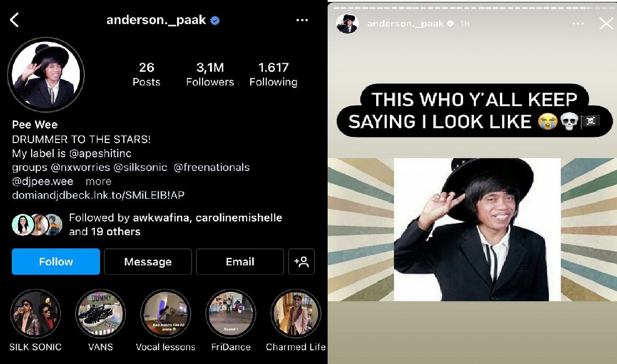Open the suggested accounts add-person icon
The height and width of the screenshot is (364, 617).
301,262
